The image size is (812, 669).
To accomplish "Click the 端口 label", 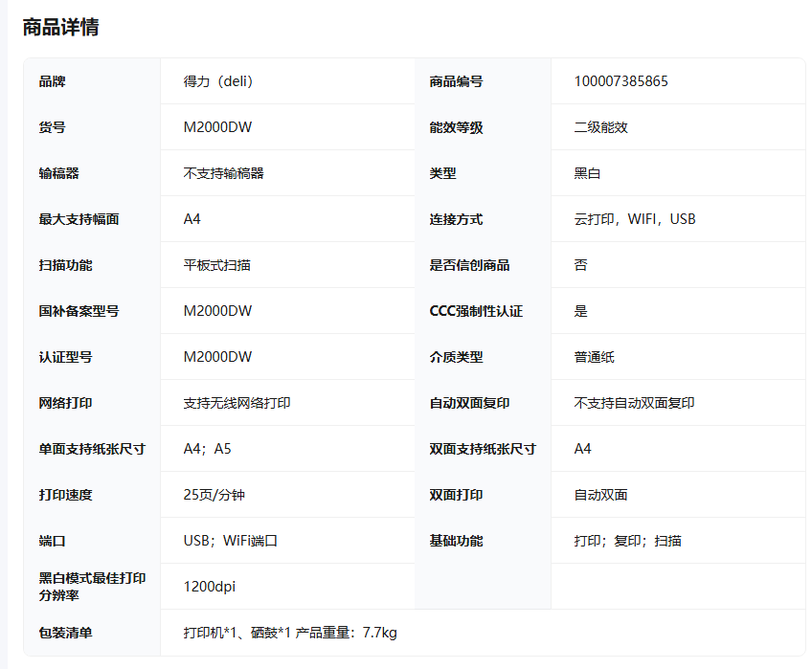I will (x=53, y=541).
